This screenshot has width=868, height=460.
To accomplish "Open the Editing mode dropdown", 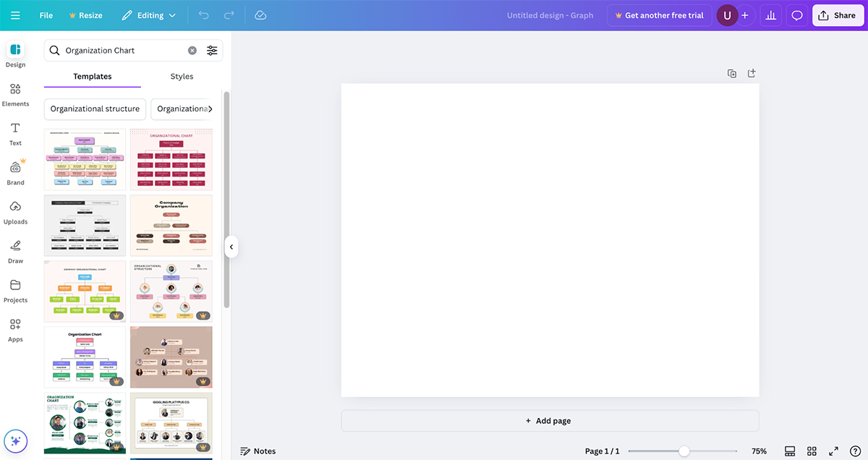I will (149, 15).
